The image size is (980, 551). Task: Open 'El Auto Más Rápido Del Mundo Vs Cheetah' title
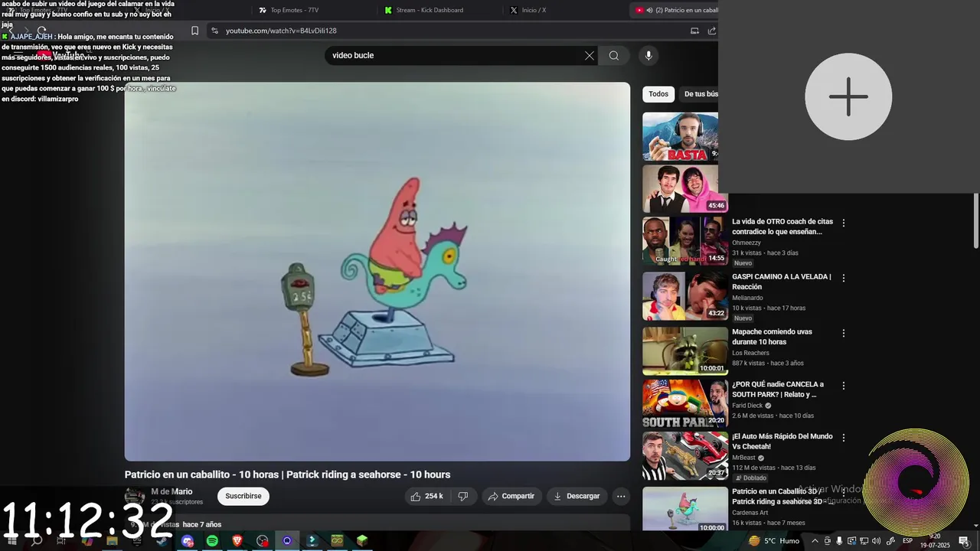782,442
